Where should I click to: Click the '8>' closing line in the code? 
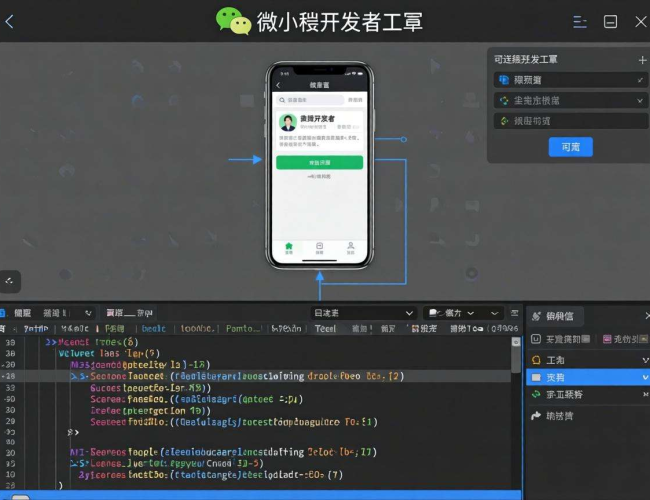point(73,432)
